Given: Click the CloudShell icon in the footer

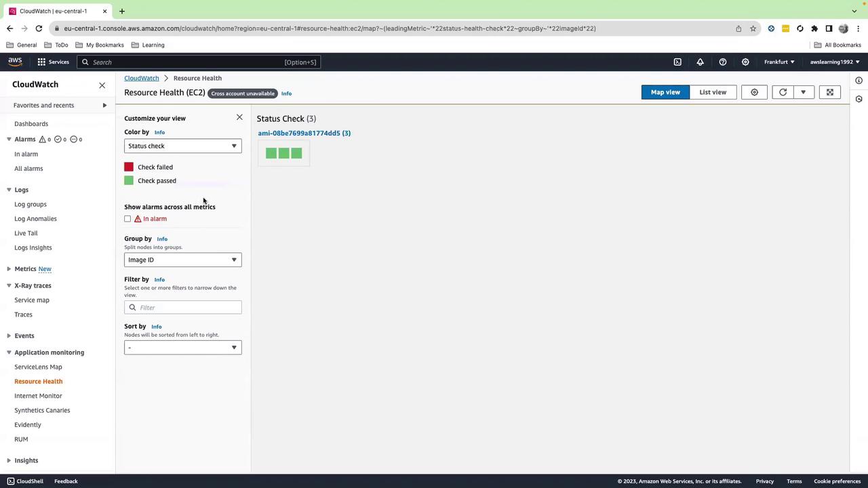Looking at the screenshot, I should coord(10,481).
